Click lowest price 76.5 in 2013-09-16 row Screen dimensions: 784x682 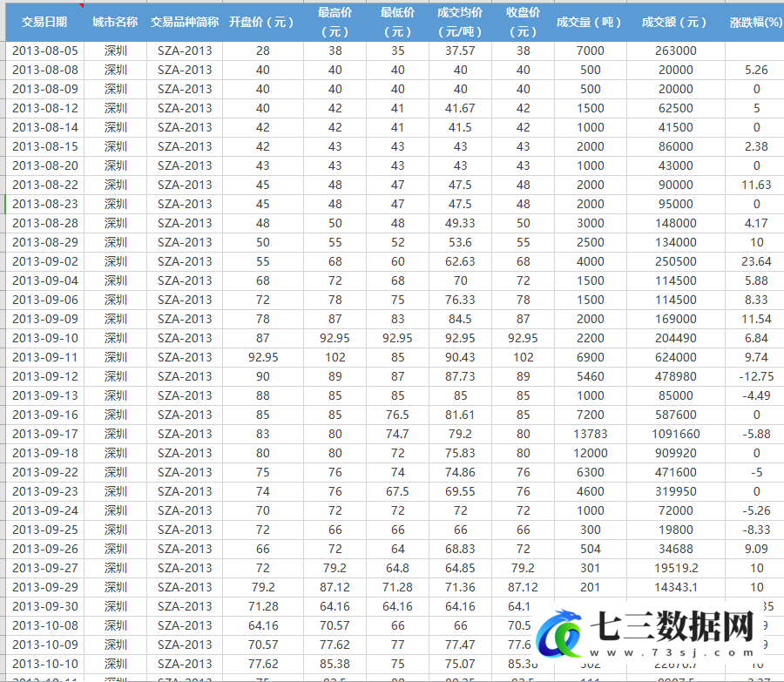coord(397,415)
